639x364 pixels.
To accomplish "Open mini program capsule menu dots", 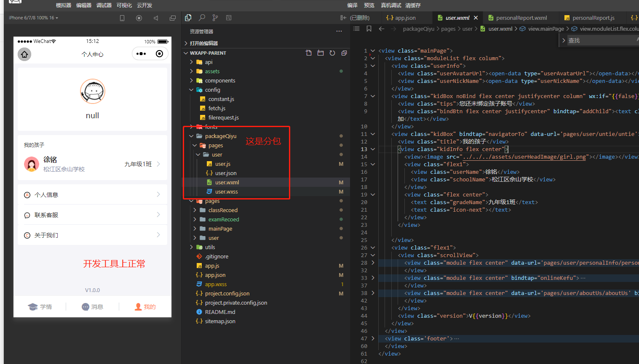I will click(141, 54).
